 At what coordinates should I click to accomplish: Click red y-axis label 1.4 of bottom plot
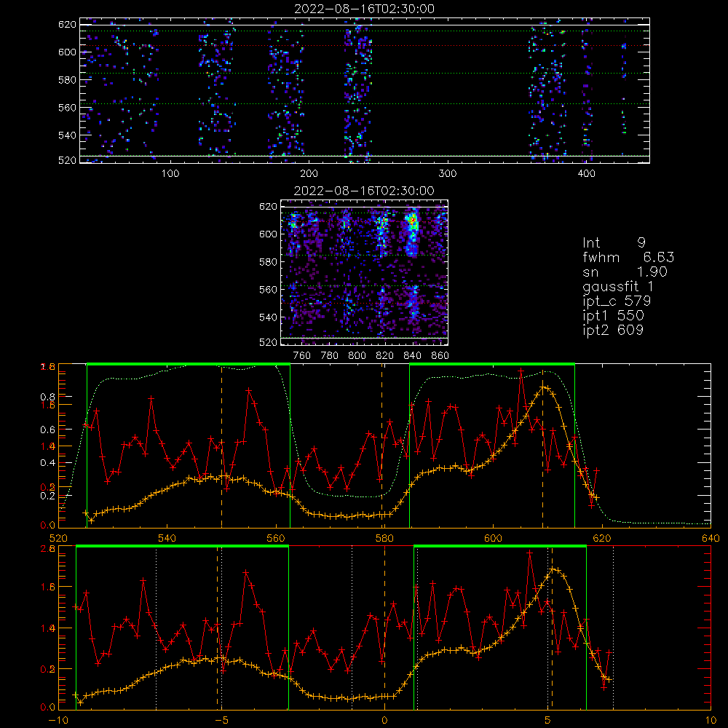pos(48,628)
